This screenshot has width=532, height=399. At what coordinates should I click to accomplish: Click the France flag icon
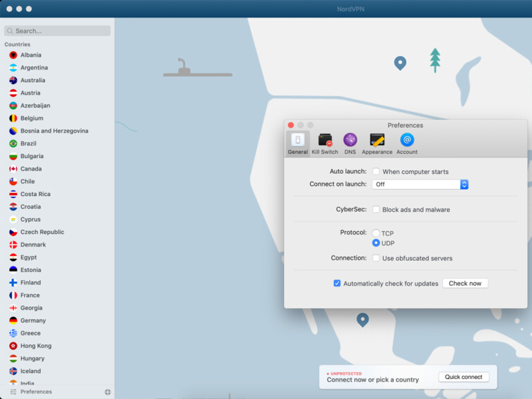pos(13,295)
